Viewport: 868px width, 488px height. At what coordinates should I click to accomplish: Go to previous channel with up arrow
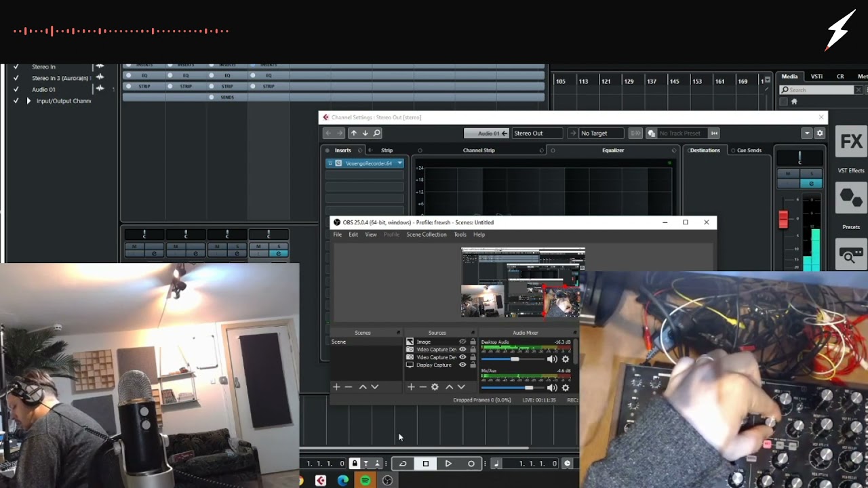coord(353,133)
